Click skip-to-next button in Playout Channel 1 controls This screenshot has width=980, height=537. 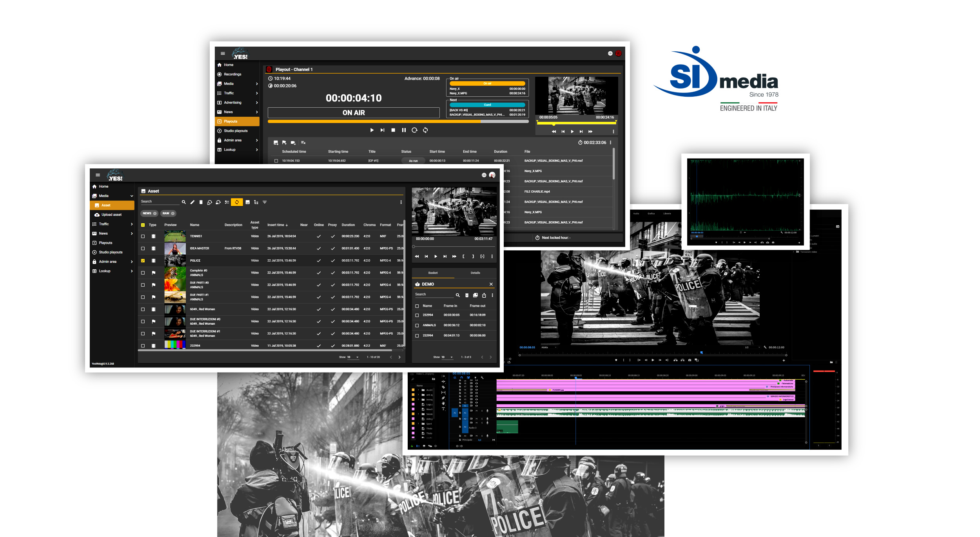[x=382, y=130]
